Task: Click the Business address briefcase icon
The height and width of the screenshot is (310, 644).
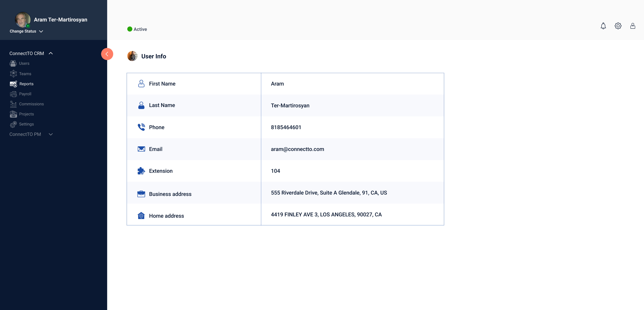Action: pos(141,194)
